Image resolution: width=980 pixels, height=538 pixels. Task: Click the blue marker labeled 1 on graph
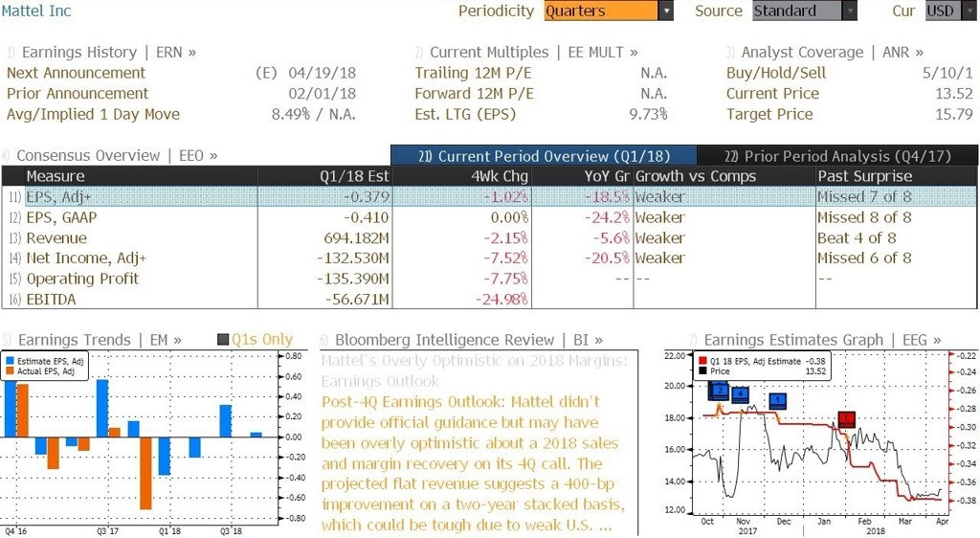[778, 400]
